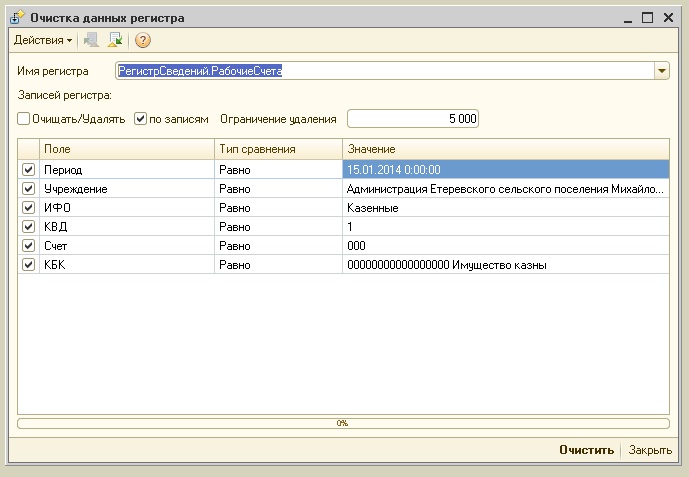The width and height of the screenshot is (689, 477).
Task: Click Равно comparison in the КБК row
Action: [279, 264]
